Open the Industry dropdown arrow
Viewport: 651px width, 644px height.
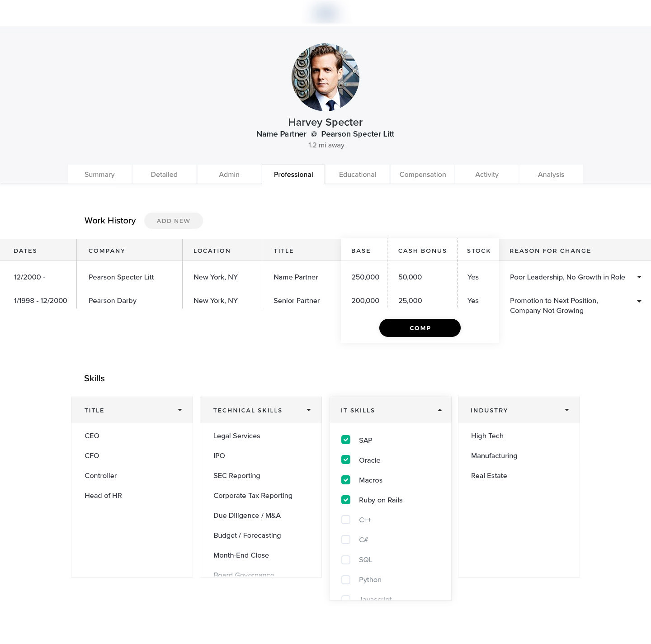pyautogui.click(x=567, y=410)
